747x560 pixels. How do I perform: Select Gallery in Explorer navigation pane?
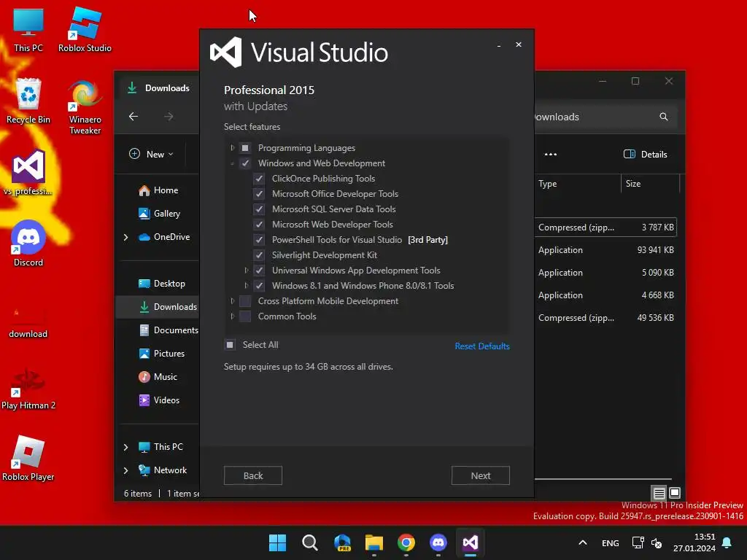tap(160, 214)
